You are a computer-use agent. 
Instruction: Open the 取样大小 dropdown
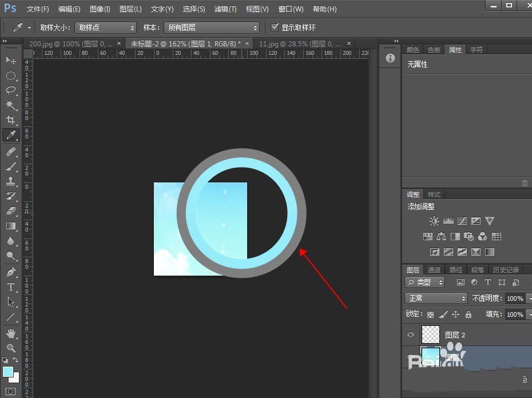(105, 27)
